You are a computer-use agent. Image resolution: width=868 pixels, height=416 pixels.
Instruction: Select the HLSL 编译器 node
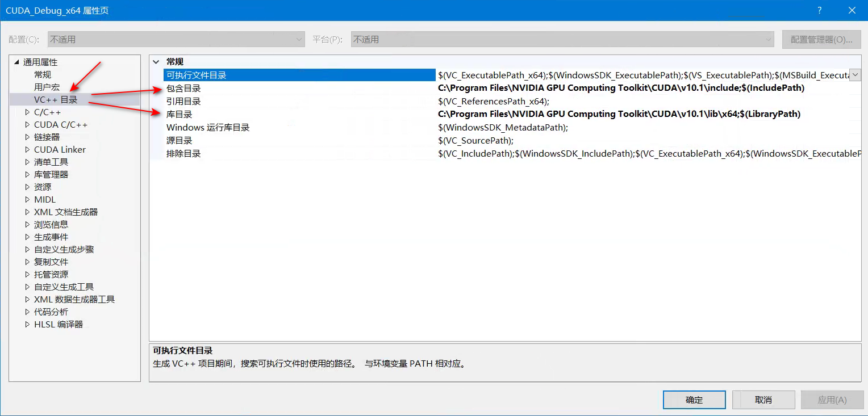coord(57,323)
